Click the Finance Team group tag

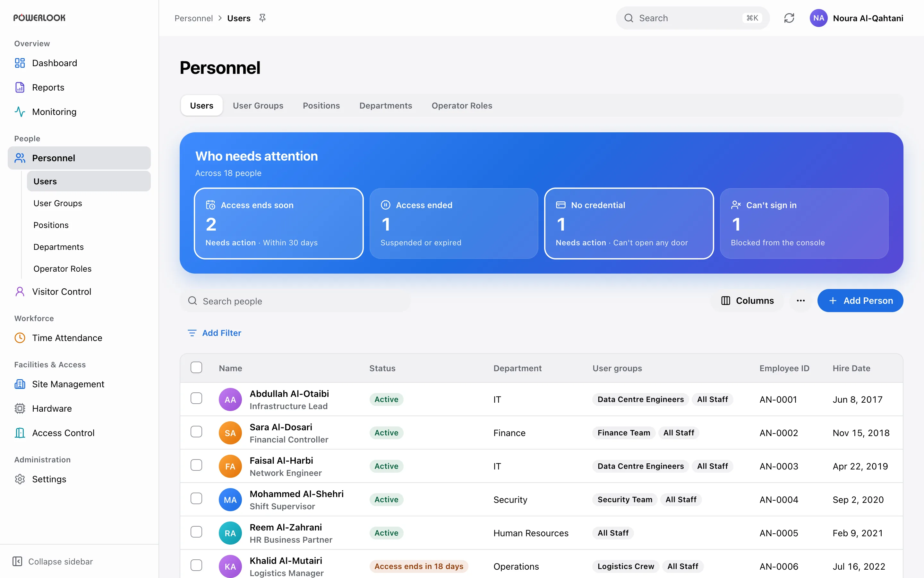point(623,433)
